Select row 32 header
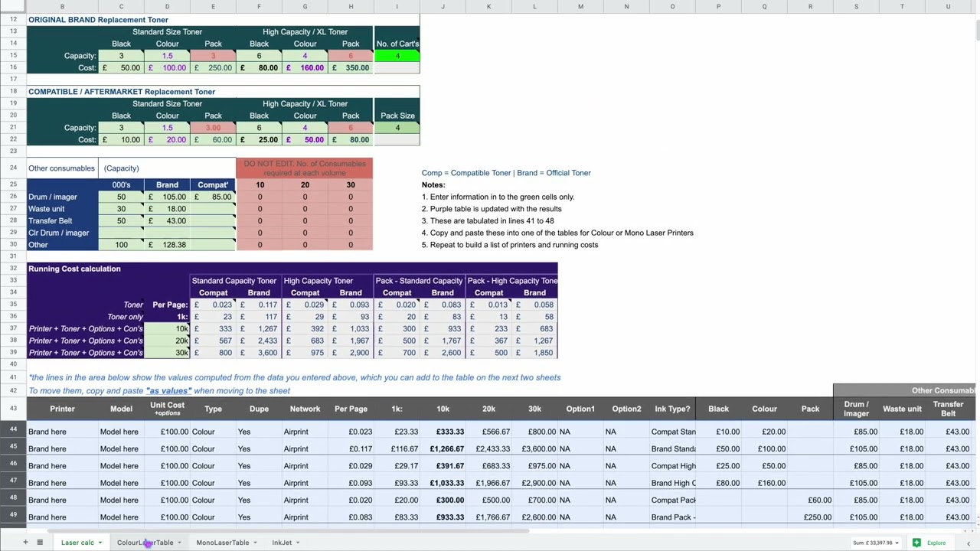The width and height of the screenshot is (980, 551). pos(13,269)
